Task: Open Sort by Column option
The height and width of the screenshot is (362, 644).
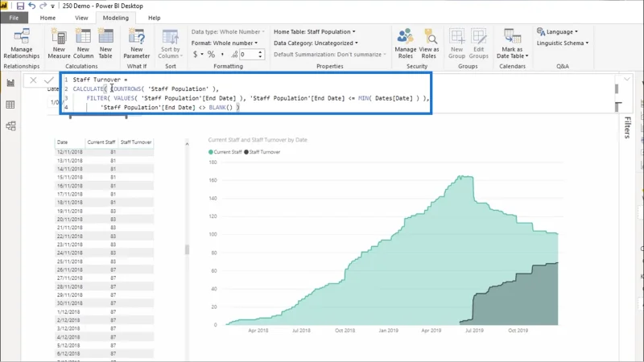Action: coord(170,43)
